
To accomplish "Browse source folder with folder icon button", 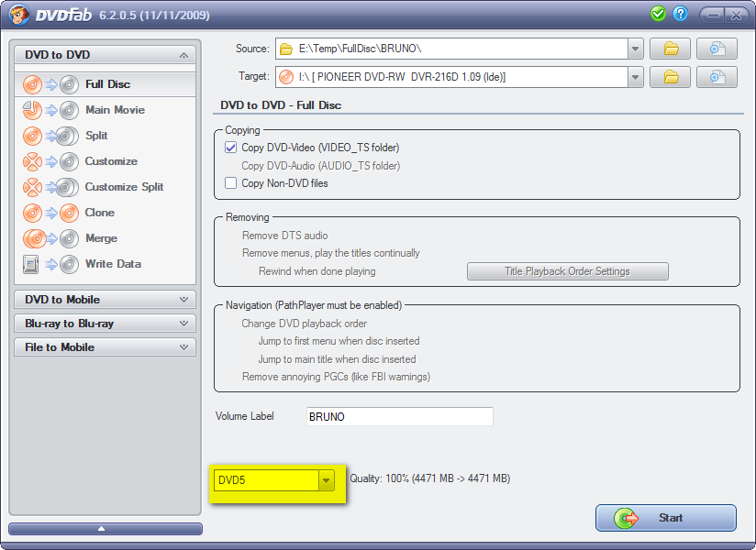I will (670, 49).
